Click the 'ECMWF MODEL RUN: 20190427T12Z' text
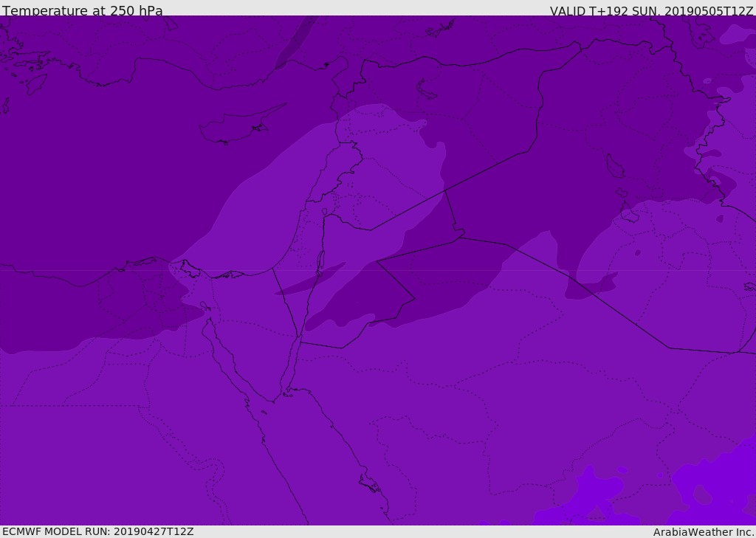 click(98, 531)
